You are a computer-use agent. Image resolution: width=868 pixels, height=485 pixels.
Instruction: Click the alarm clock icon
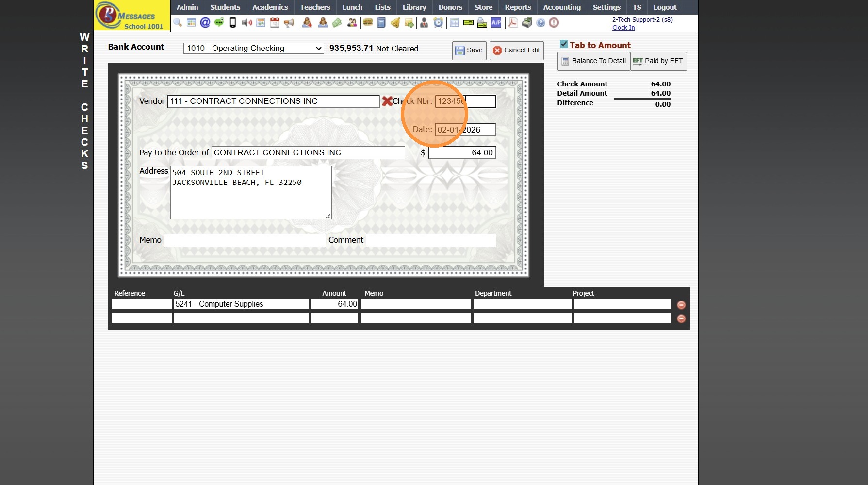point(438,22)
